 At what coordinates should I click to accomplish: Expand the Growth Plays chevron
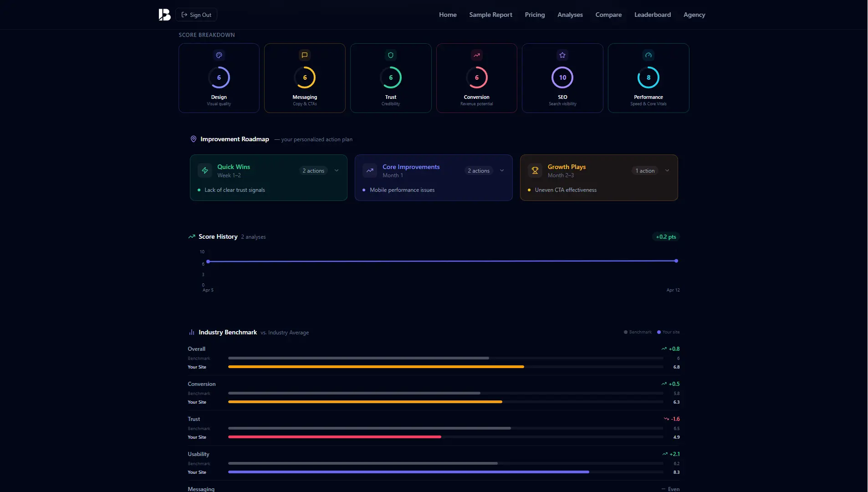coord(667,170)
